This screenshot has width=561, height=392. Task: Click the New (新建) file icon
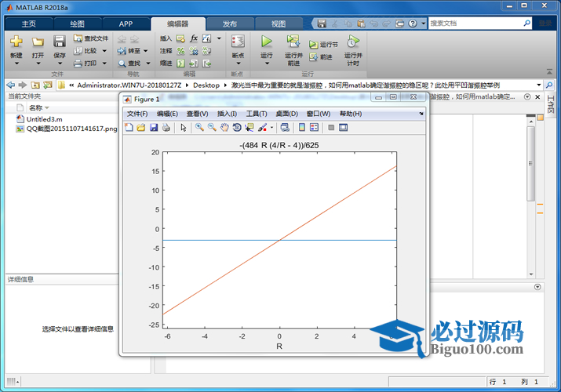[x=16, y=42]
